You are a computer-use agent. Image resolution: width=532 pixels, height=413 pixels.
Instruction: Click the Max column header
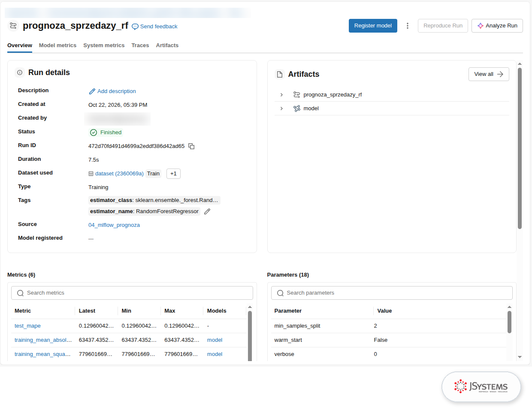point(170,311)
